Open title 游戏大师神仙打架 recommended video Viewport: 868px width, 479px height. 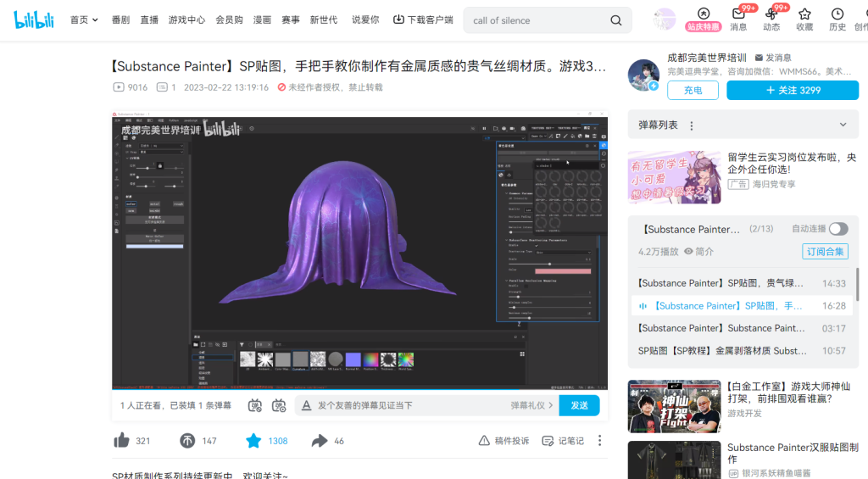pyautogui.click(x=789, y=392)
